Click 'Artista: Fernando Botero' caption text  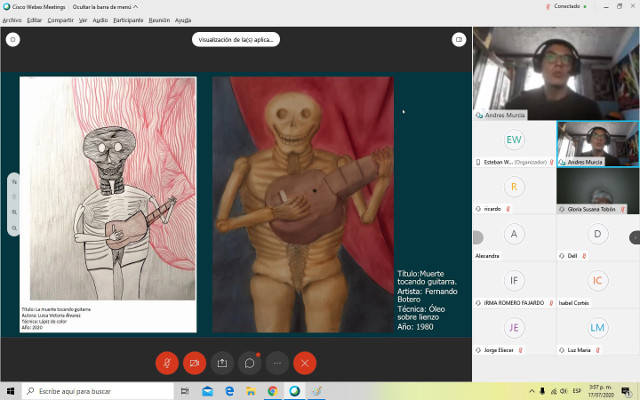pyautogui.click(x=427, y=295)
